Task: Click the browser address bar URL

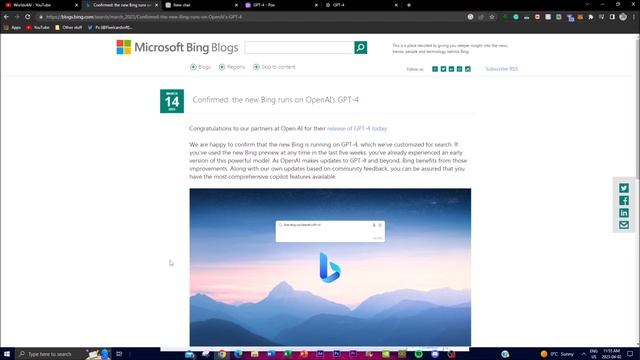Action: coord(144,17)
